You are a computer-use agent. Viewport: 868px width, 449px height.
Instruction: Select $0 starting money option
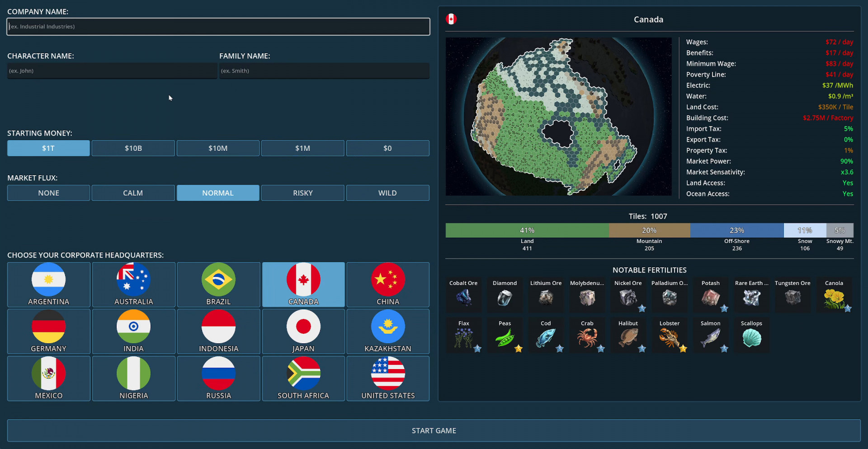387,148
